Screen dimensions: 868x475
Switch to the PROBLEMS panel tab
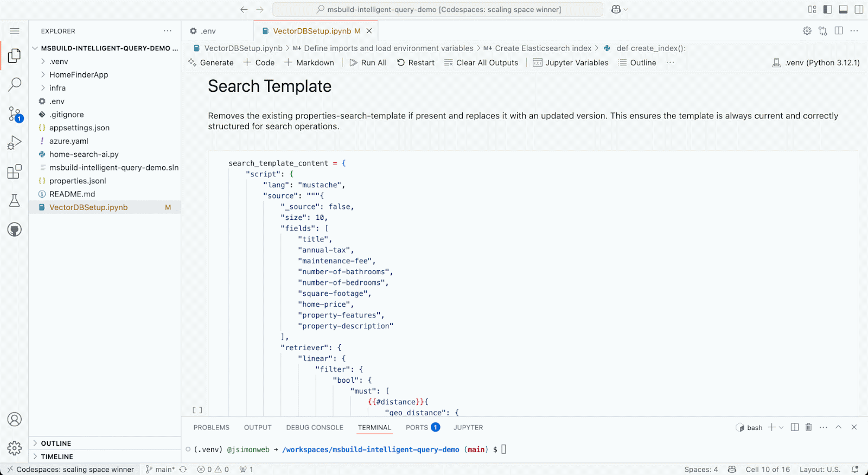click(211, 428)
